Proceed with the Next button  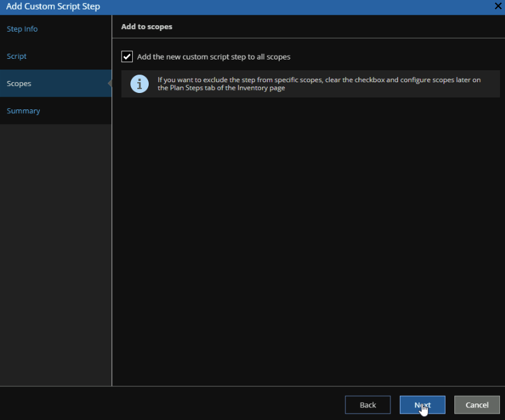click(422, 405)
